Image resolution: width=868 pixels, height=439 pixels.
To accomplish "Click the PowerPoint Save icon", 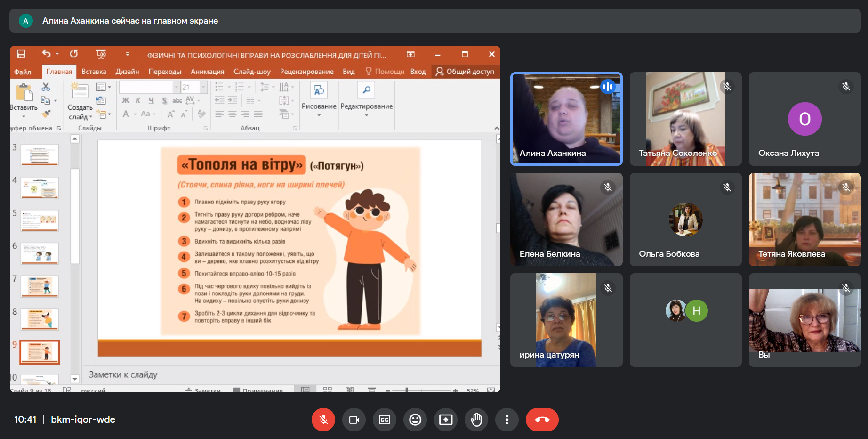I will [21, 54].
